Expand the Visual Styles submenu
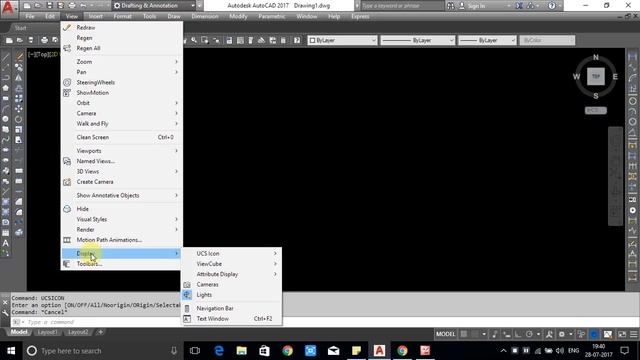Screen dimensions: 640x360 coord(122,219)
